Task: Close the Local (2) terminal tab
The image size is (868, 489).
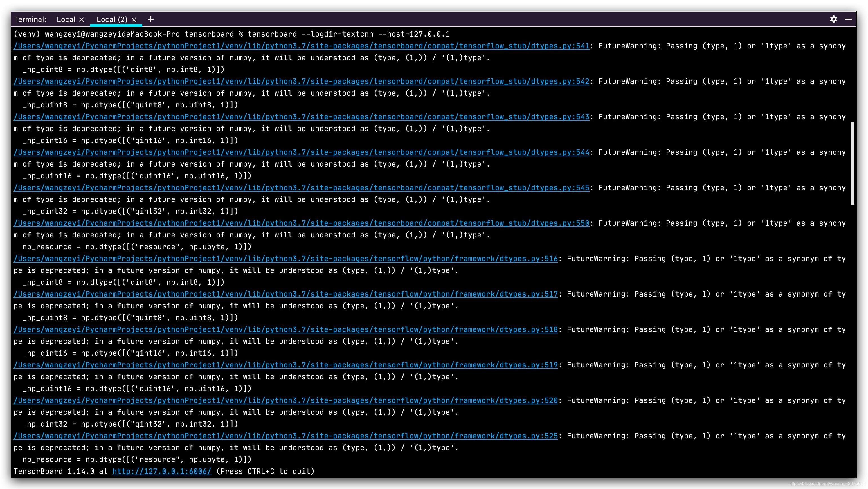Action: tap(134, 20)
